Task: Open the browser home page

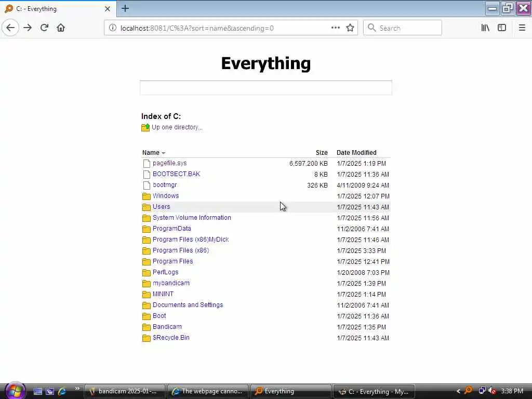Action: point(61,28)
